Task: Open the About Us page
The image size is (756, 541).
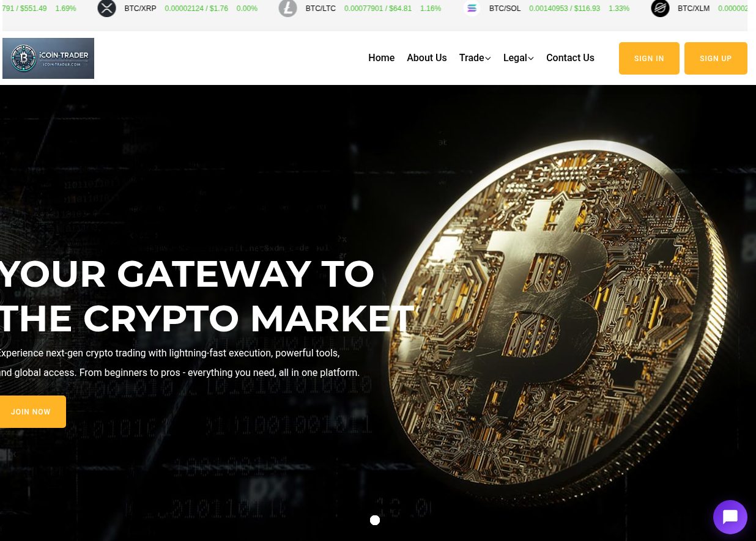Action: point(427,58)
